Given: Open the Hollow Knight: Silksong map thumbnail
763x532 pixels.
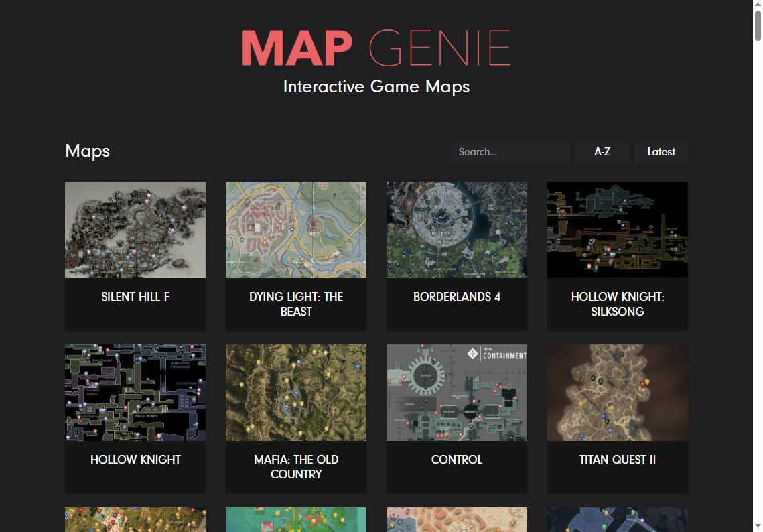Looking at the screenshot, I should click(x=617, y=229).
